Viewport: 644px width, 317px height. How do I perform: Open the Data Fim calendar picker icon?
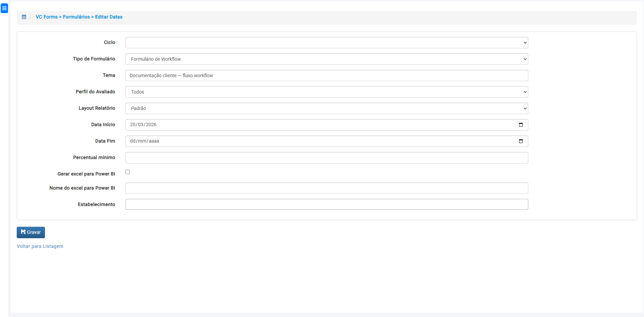click(521, 141)
